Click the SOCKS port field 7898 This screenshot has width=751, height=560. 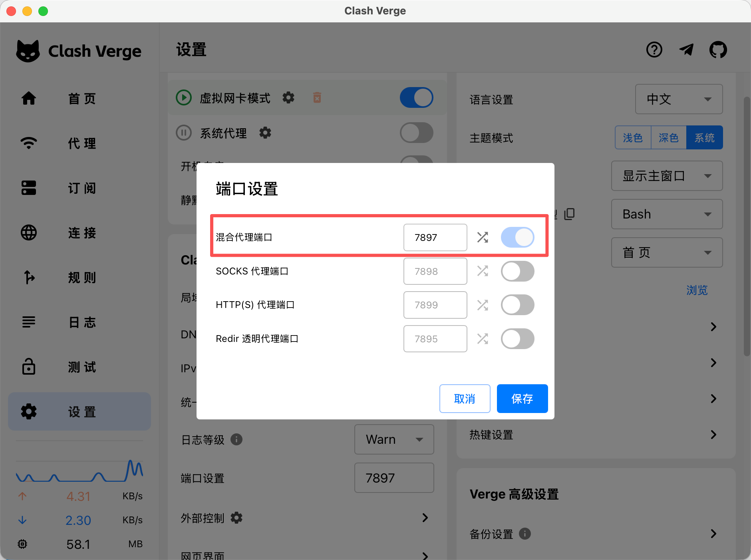435,271
